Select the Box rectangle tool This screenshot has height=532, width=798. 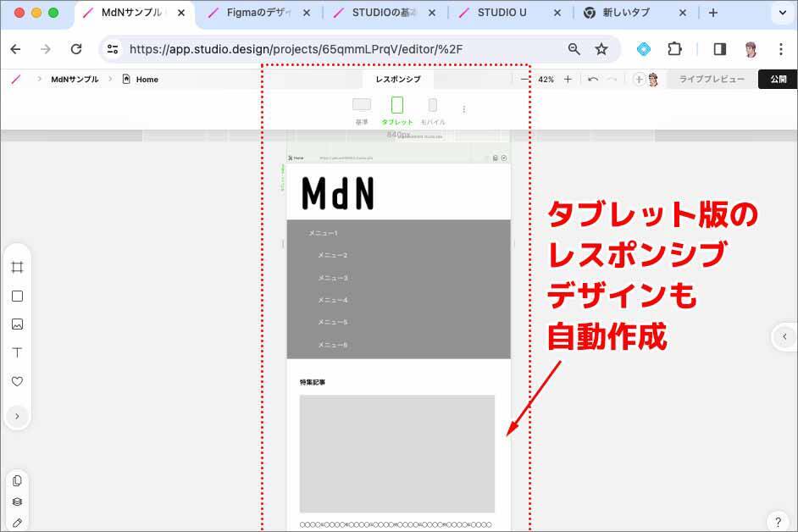[x=17, y=296]
